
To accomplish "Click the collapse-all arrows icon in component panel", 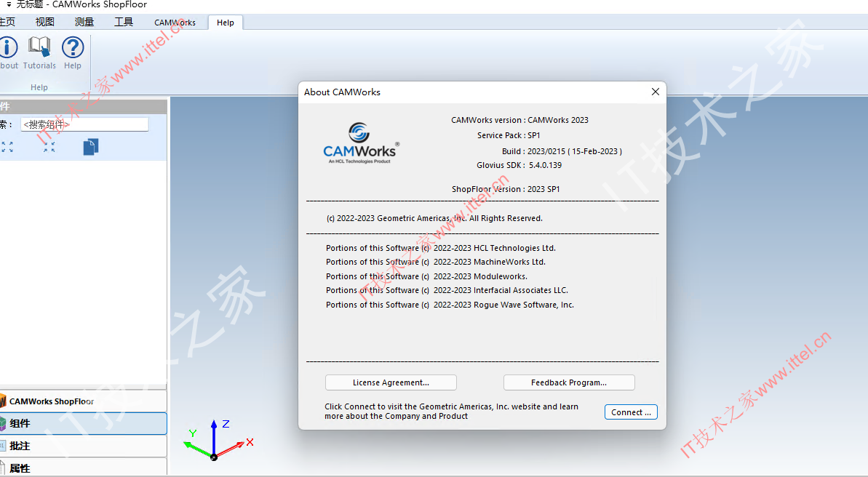I will coord(49,147).
